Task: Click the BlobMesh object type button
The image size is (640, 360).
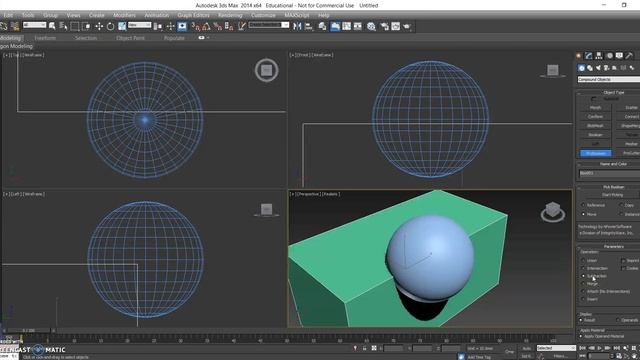Action: tap(596, 126)
